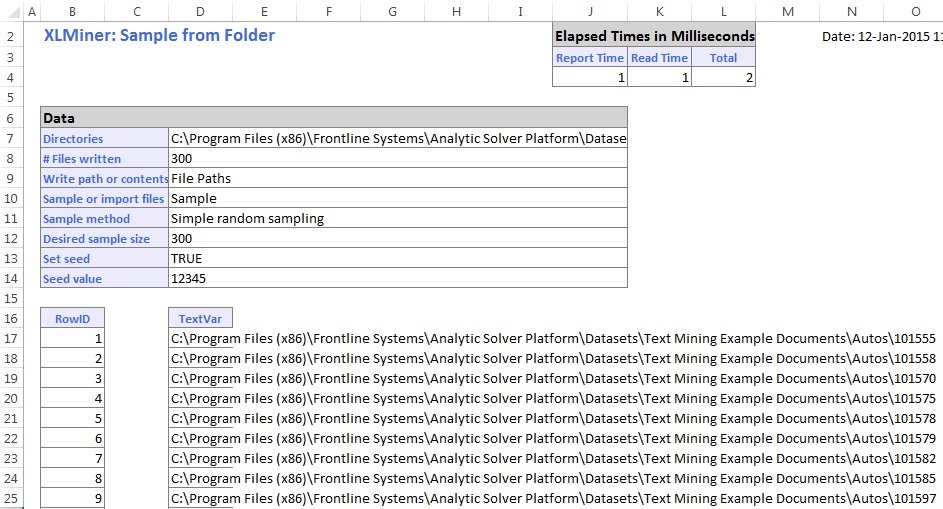Click the file path ending in 101597
Image resolution: width=943 pixels, height=509 pixels.
[553, 499]
